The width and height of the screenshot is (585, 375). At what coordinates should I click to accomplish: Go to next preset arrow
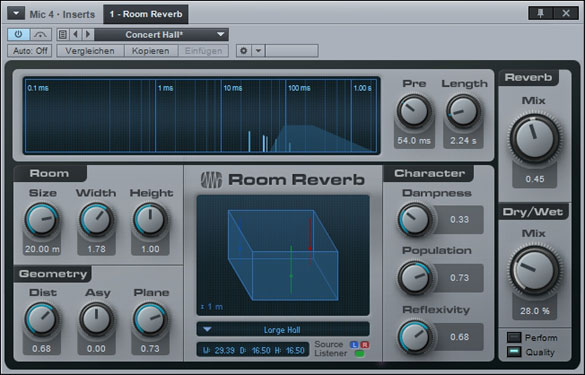[x=88, y=35]
